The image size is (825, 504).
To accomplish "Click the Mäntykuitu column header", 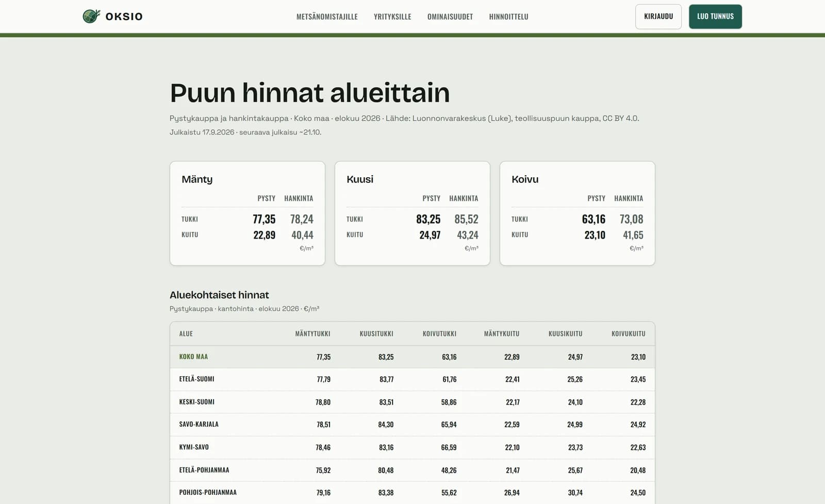I will (502, 333).
